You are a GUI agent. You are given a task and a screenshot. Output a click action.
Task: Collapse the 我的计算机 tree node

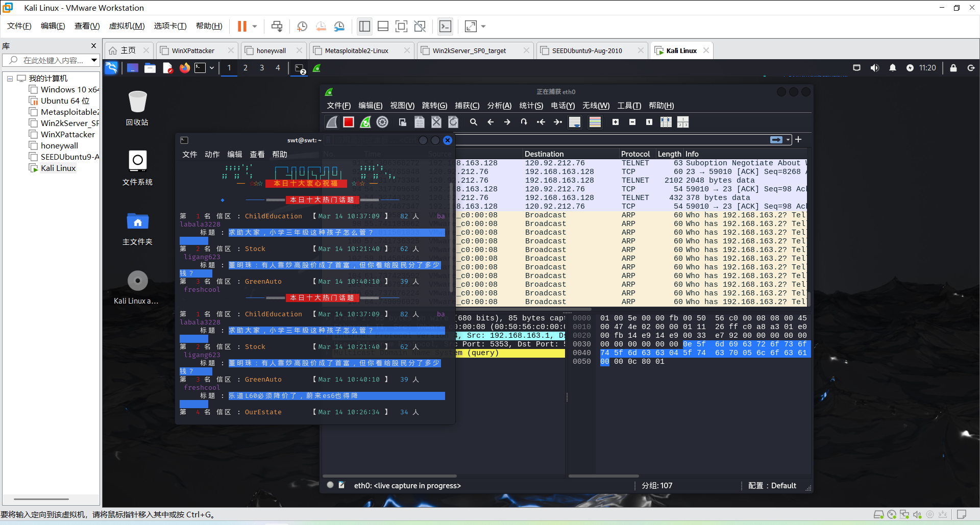(x=10, y=79)
